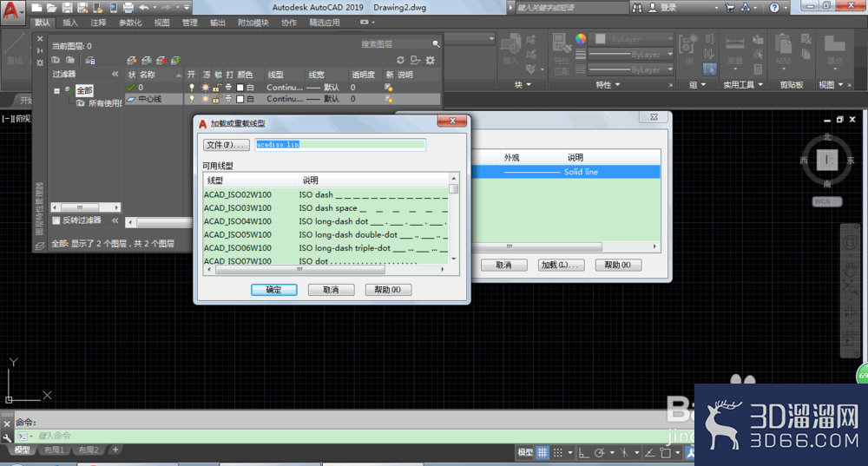Click the binoculars search icon in title bar
The height and width of the screenshot is (466, 868).
tap(637, 7)
